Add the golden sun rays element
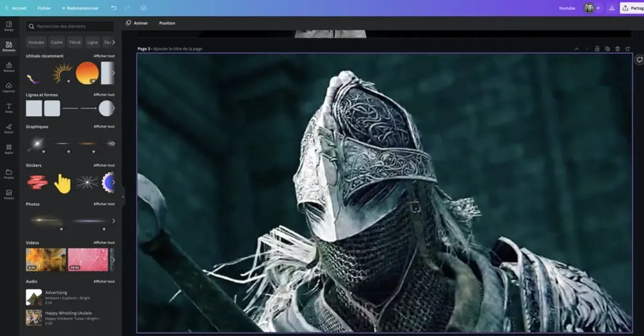This screenshot has width=644, height=336. 62,74
